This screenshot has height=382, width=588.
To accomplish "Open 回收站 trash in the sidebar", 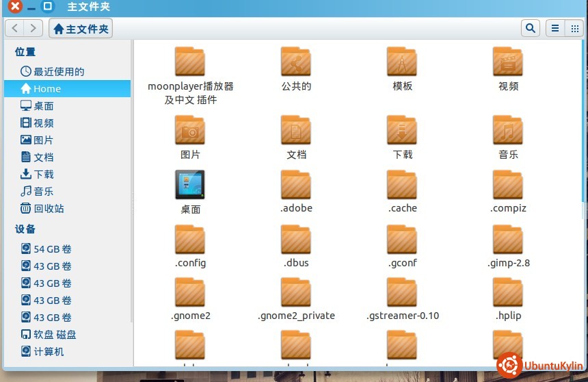I will 49,208.
